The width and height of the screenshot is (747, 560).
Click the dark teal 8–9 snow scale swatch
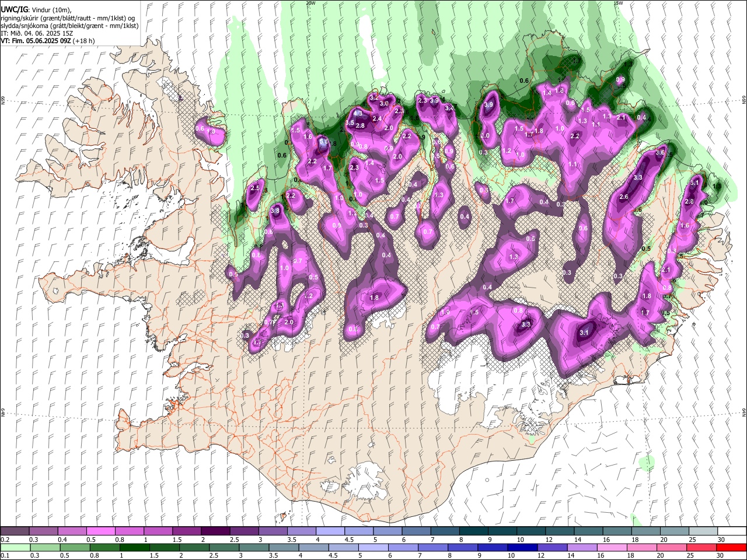473,531
